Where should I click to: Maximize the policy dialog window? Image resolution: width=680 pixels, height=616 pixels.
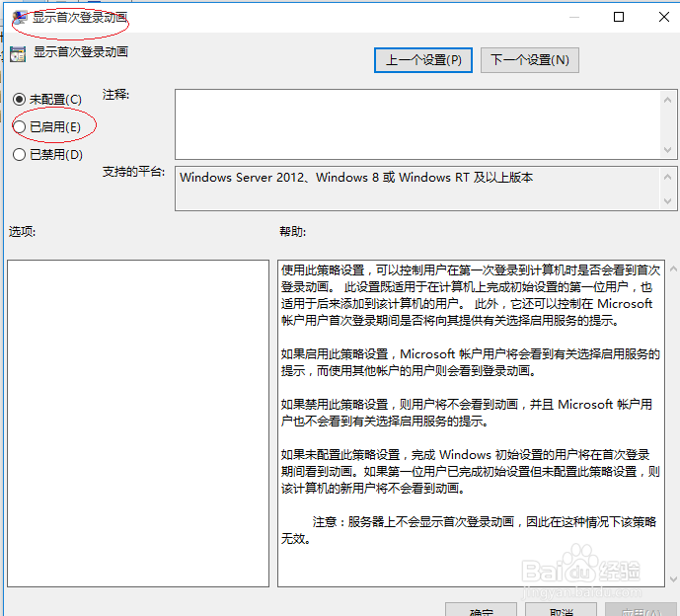[619, 17]
